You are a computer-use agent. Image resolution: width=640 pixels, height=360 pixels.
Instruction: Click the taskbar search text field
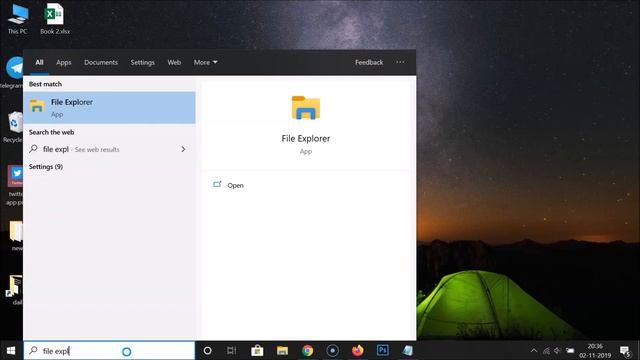click(x=109, y=351)
